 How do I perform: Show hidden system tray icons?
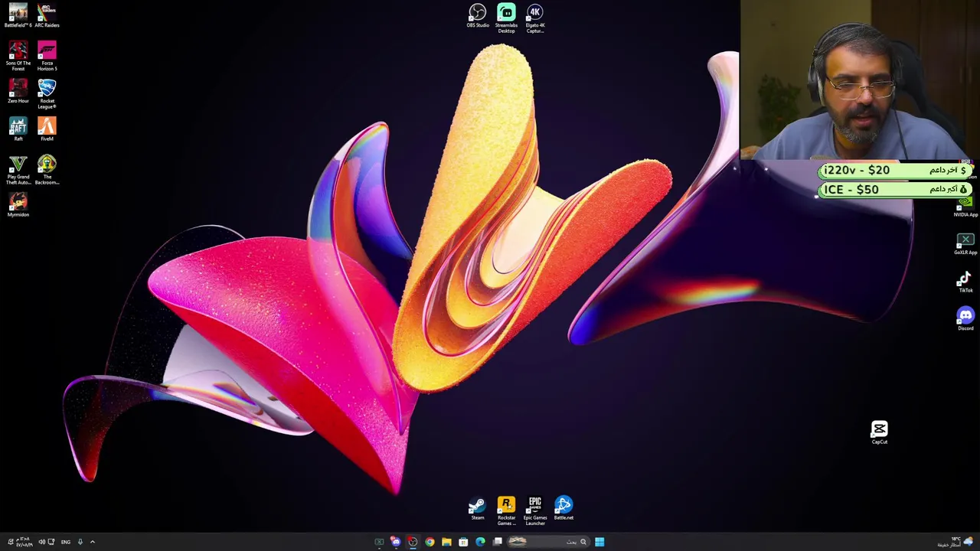tap(93, 542)
